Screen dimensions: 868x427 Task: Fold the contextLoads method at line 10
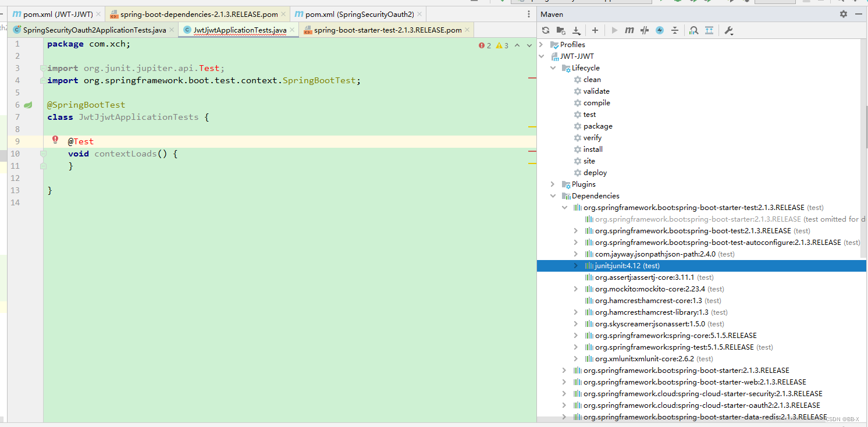(43, 154)
